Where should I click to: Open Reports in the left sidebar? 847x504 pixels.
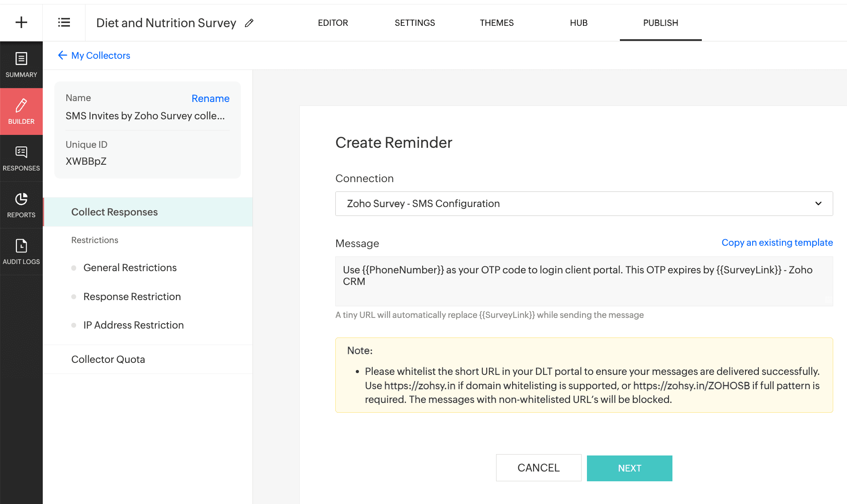click(x=21, y=205)
